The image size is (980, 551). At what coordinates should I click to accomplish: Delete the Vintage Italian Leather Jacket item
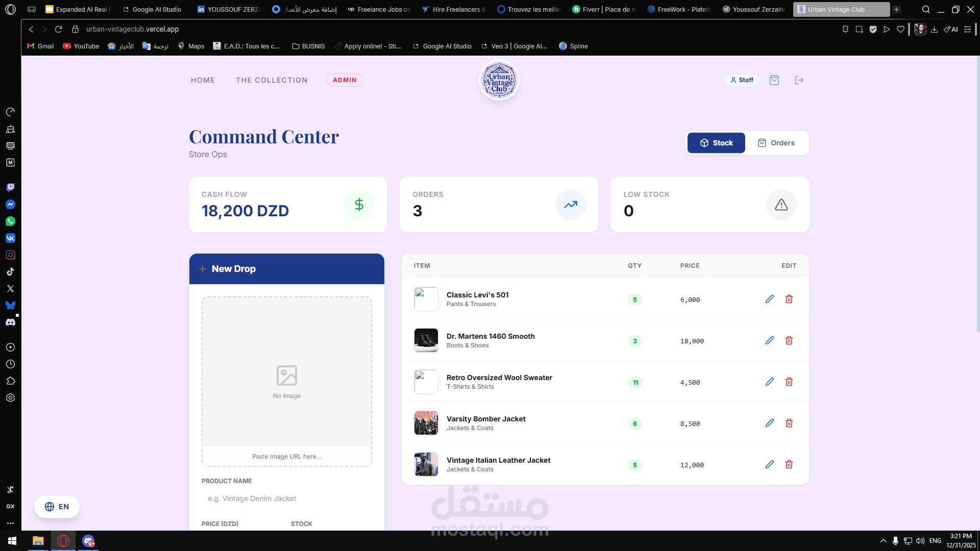tap(789, 464)
